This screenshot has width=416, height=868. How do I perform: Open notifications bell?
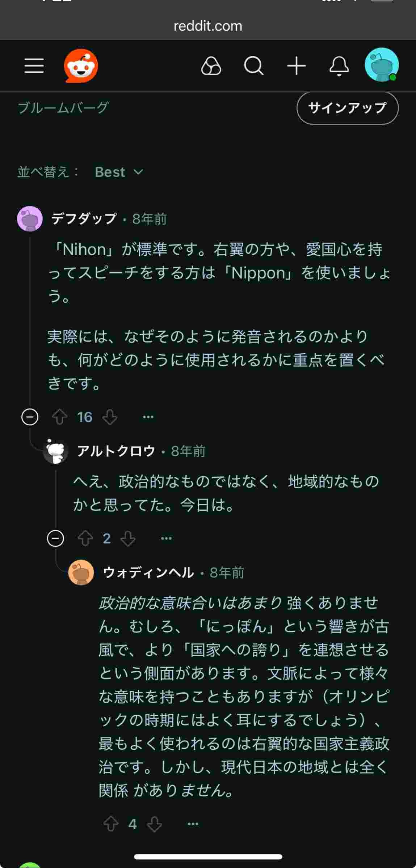click(339, 66)
